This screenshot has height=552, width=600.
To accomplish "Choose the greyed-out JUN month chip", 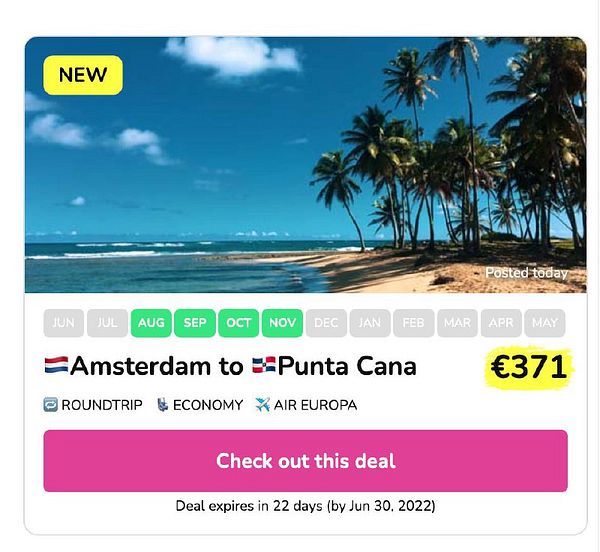I will coord(64,323).
